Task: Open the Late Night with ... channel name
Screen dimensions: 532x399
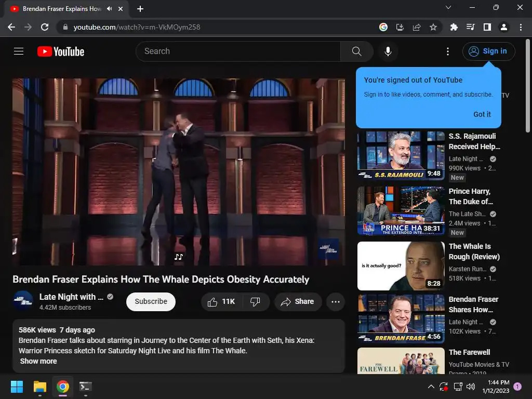Action: (71, 297)
